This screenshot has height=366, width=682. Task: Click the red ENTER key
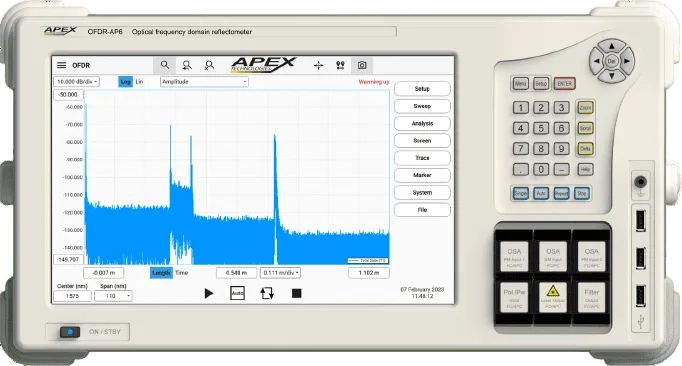pyautogui.click(x=565, y=84)
